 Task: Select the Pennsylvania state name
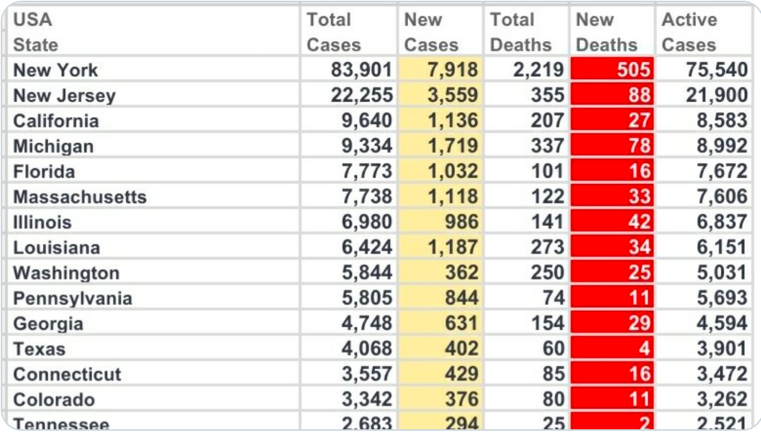tap(72, 298)
